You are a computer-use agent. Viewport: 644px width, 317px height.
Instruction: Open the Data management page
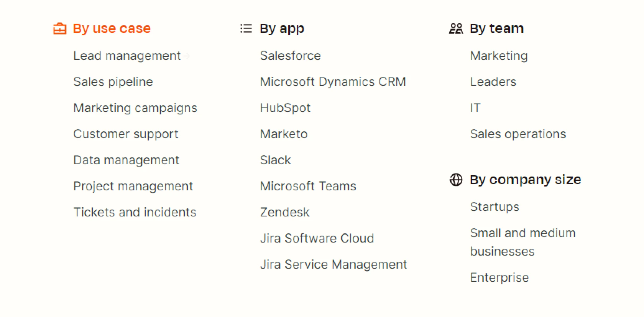[x=126, y=160]
